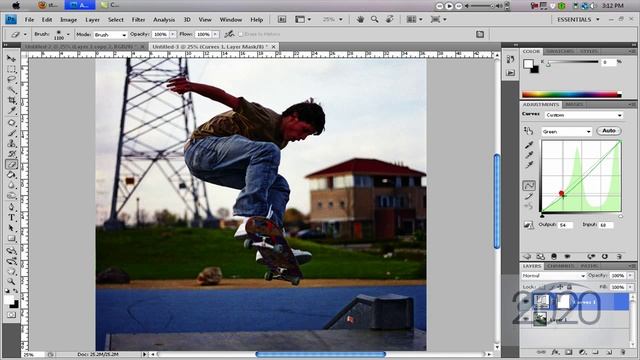The height and width of the screenshot is (360, 640).
Task: Open the Flow slider arrow
Action: pyautogui.click(x=215, y=34)
